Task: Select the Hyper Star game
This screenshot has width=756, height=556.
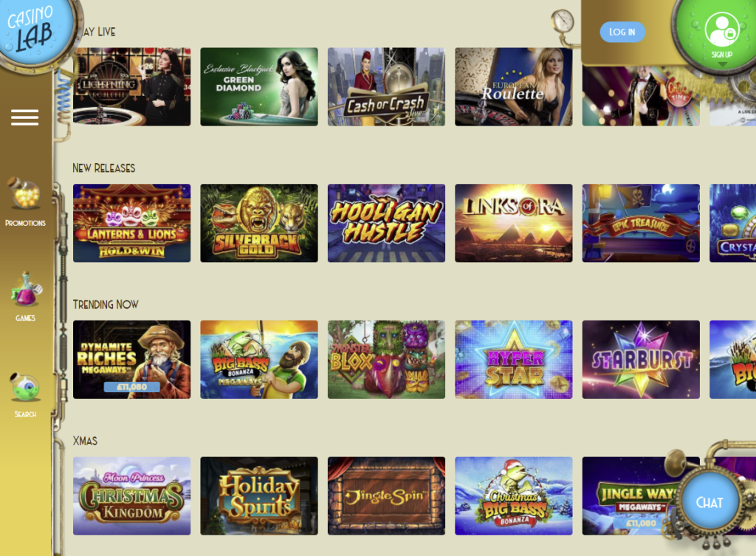Action: pos(514,360)
